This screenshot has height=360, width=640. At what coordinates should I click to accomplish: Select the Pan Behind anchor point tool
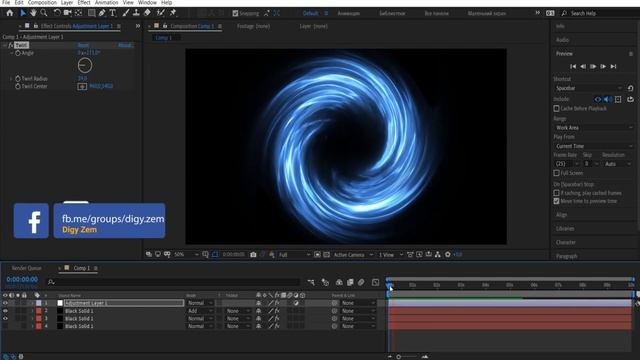78,13
